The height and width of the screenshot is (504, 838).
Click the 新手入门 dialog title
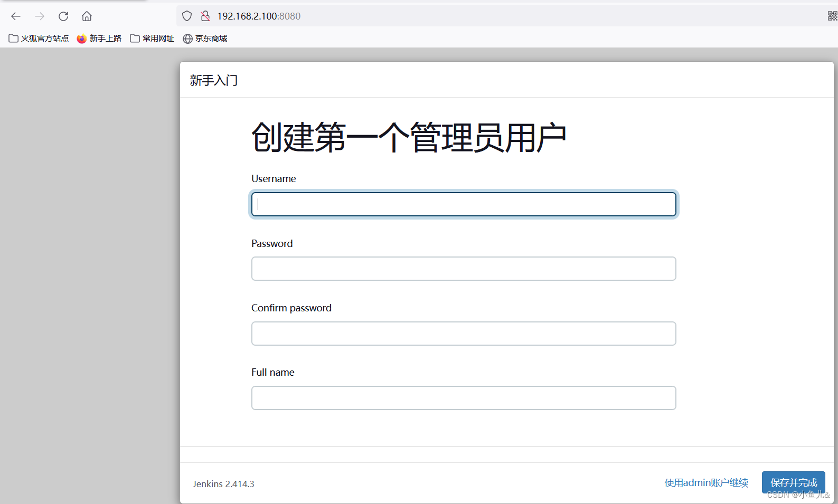click(x=214, y=80)
